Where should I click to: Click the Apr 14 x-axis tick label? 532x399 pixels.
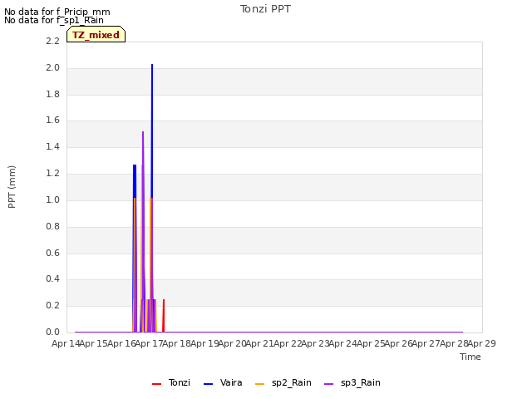(66, 343)
